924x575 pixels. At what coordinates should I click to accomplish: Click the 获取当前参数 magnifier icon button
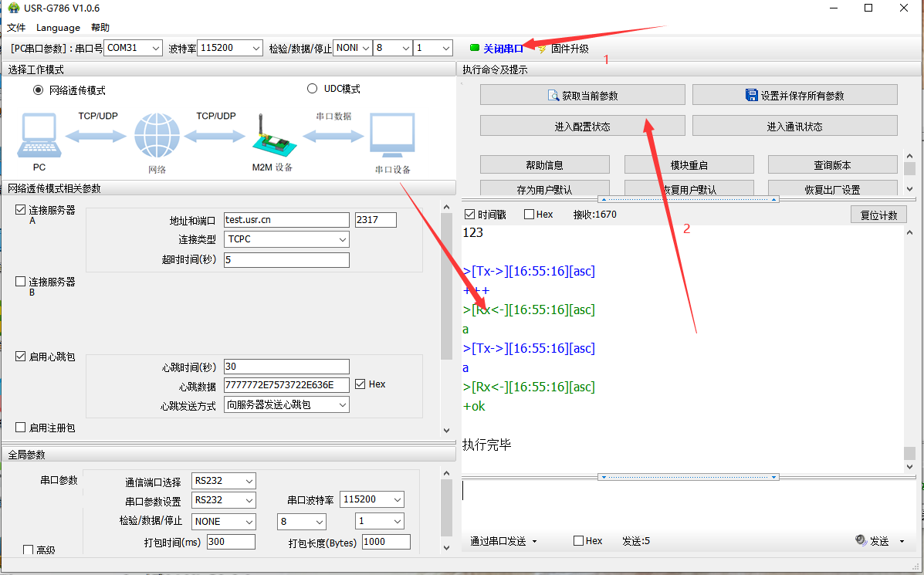click(x=553, y=96)
